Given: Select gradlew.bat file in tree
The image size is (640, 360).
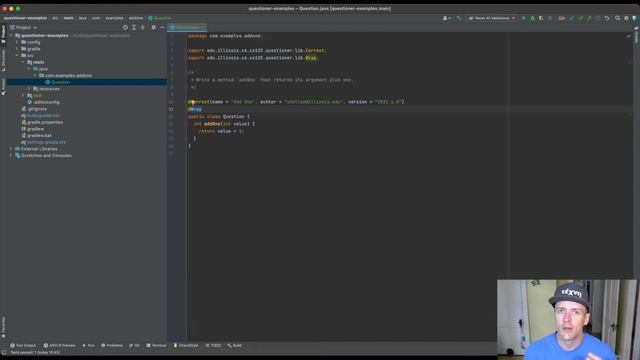Looking at the screenshot, I should coord(36,136).
